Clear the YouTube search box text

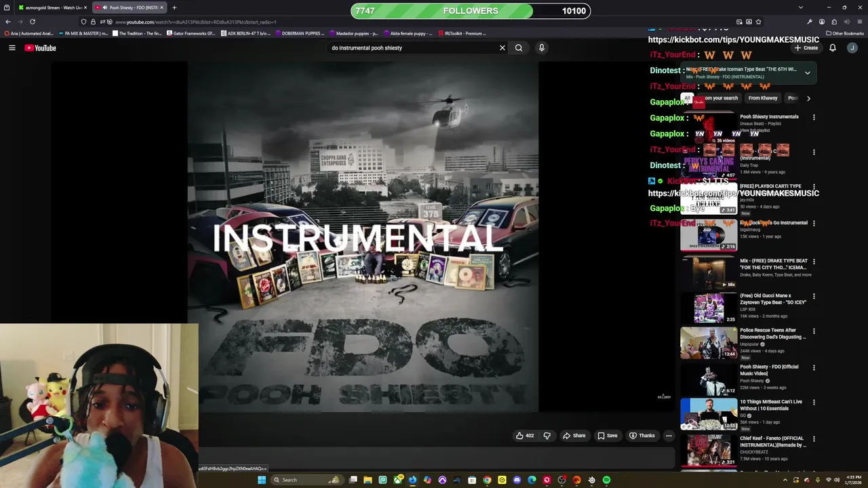(x=502, y=48)
